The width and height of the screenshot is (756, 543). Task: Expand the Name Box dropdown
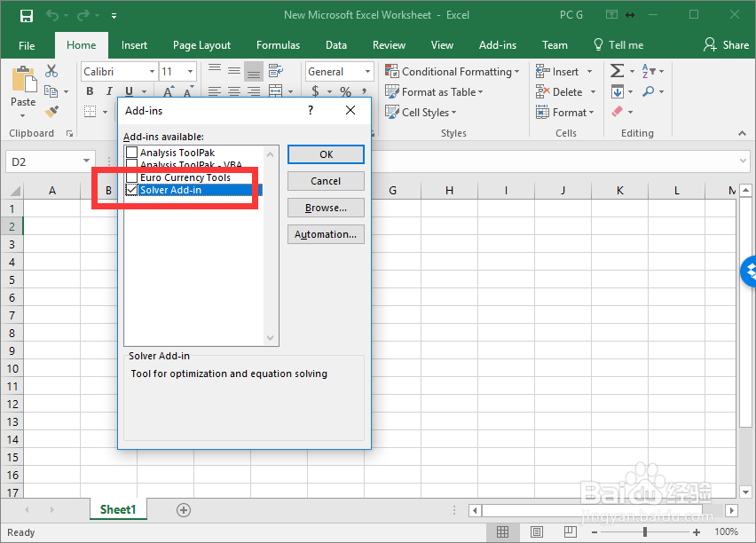click(86, 161)
